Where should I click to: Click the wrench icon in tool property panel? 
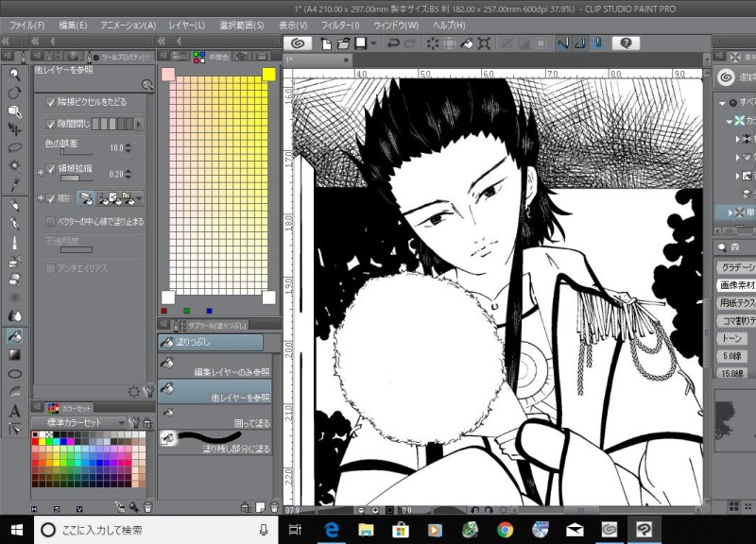click(x=148, y=391)
